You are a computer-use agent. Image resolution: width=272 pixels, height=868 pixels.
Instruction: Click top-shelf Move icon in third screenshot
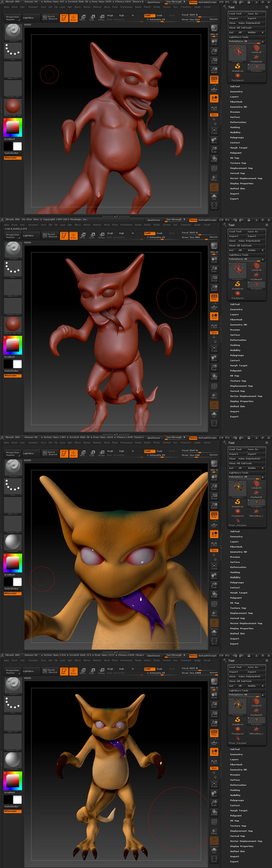82,453
